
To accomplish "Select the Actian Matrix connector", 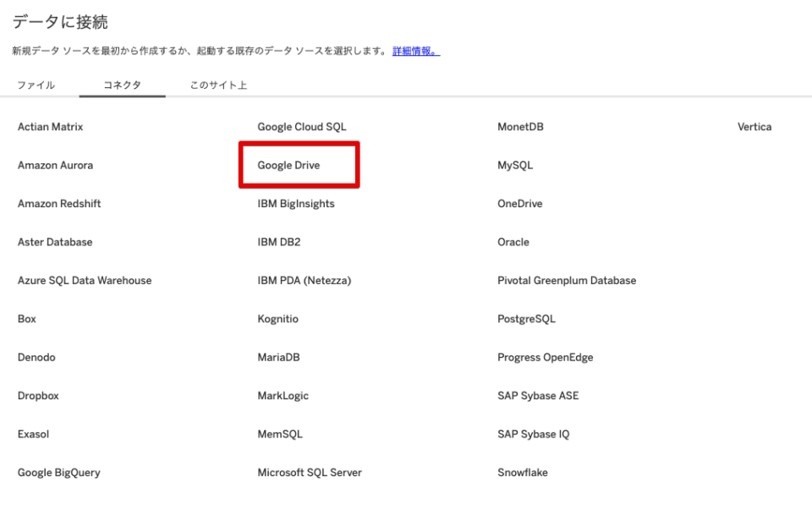I will 50,127.
